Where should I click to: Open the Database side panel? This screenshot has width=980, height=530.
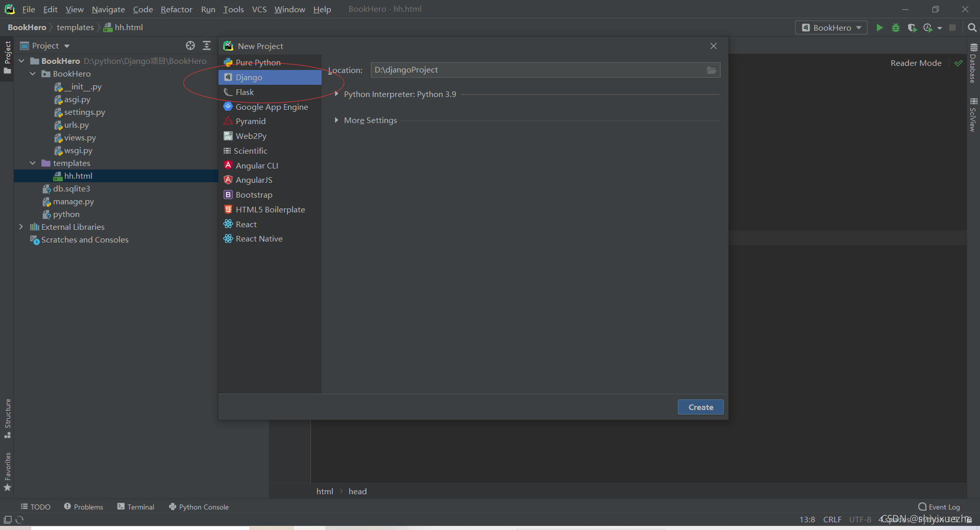point(973,63)
